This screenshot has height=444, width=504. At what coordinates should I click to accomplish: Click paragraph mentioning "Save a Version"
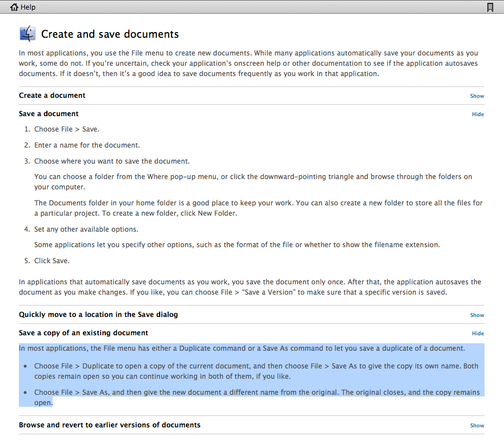(250, 287)
